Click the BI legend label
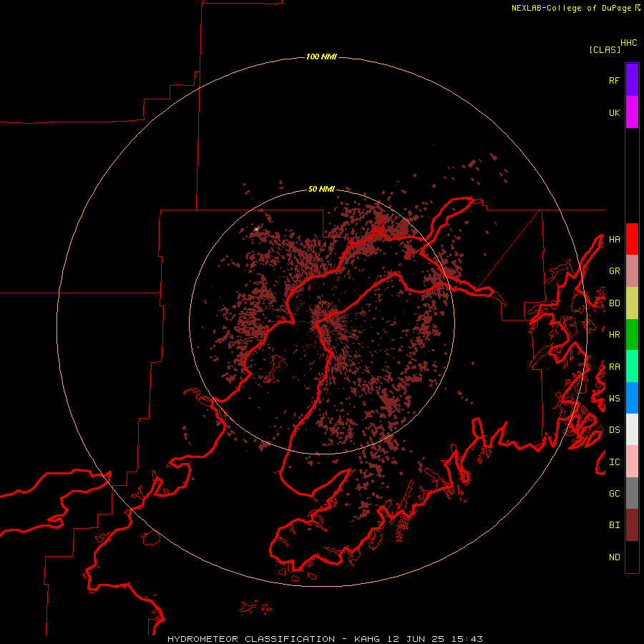644x644 pixels. (x=614, y=525)
